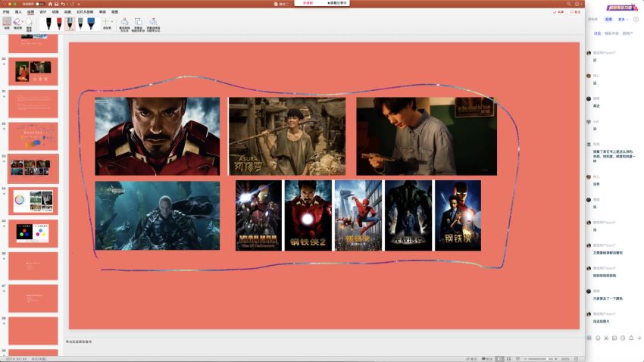Open the Insert ribbon tab
The width and height of the screenshot is (644, 362).
point(18,12)
